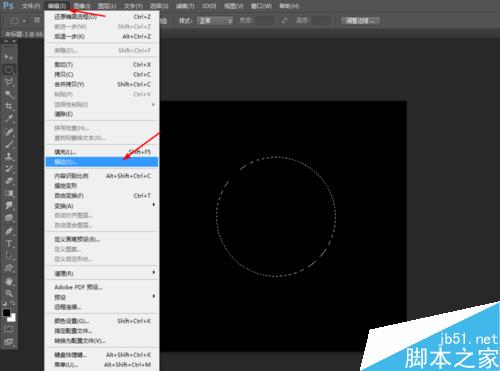Expand the 清理(R) purge submenu
Screen dimensions: 500x371
[102, 274]
